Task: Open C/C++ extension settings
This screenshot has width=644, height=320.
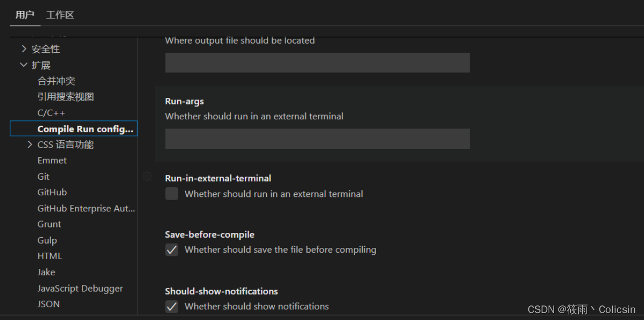Action: click(x=51, y=113)
